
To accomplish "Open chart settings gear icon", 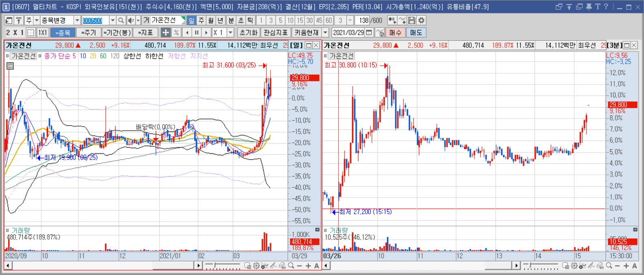I will [x=421, y=20].
